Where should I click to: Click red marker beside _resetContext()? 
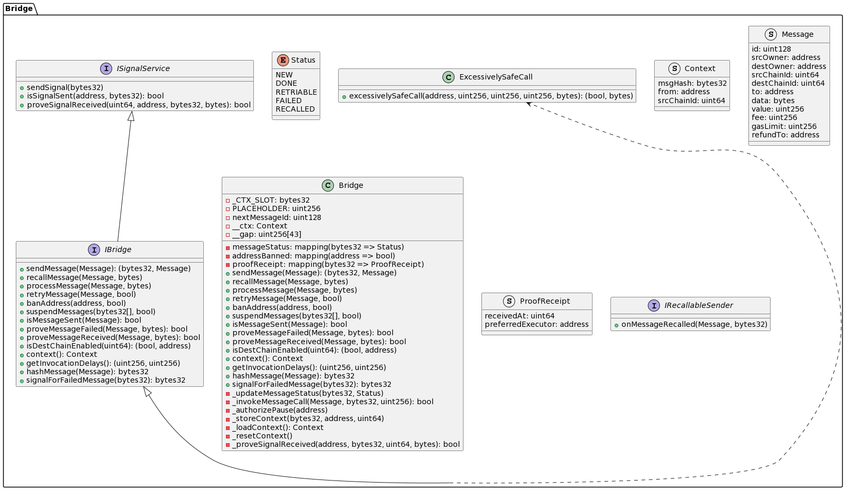228,436
